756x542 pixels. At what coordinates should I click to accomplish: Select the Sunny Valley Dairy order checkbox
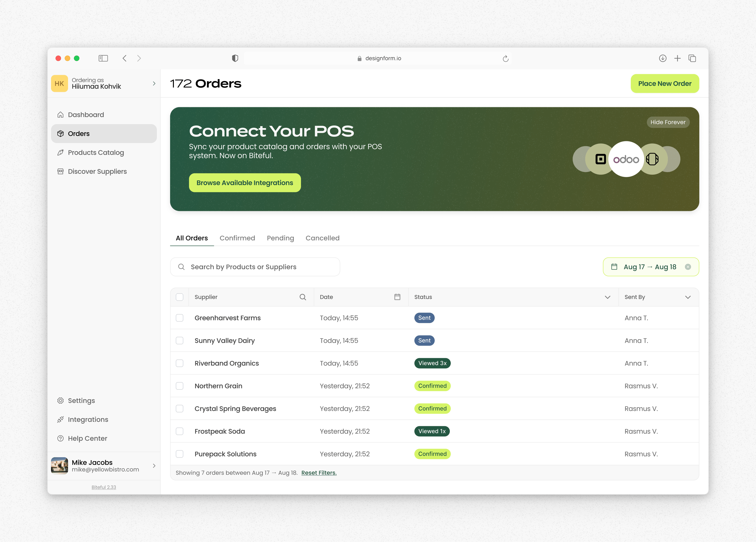pos(180,341)
